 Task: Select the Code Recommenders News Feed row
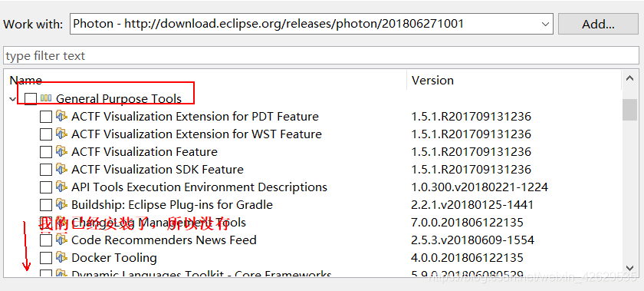tap(164, 240)
